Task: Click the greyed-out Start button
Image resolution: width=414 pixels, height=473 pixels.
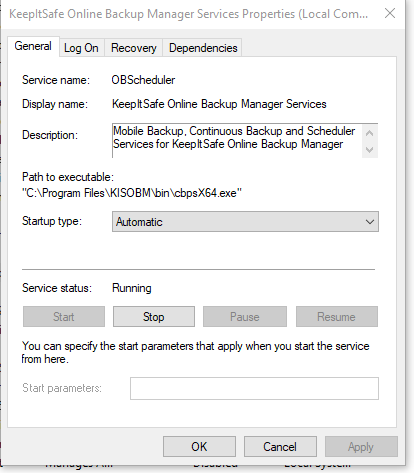Action: 64,317
